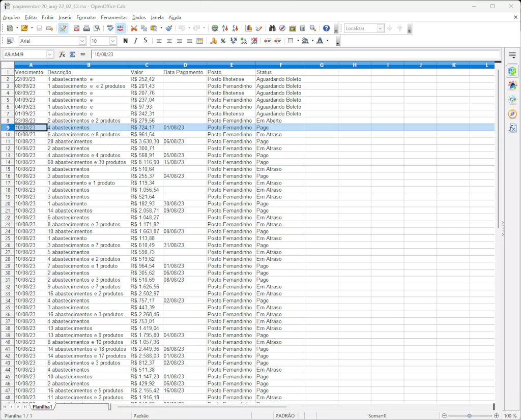Click the Zoom magnifier icon
This screenshot has height=420, width=521.
pyautogui.click(x=313, y=28)
